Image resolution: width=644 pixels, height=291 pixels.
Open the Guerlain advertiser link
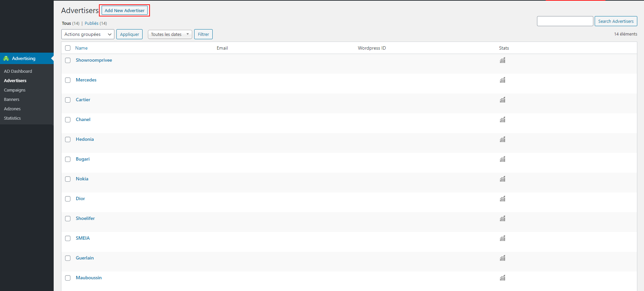tap(85, 258)
